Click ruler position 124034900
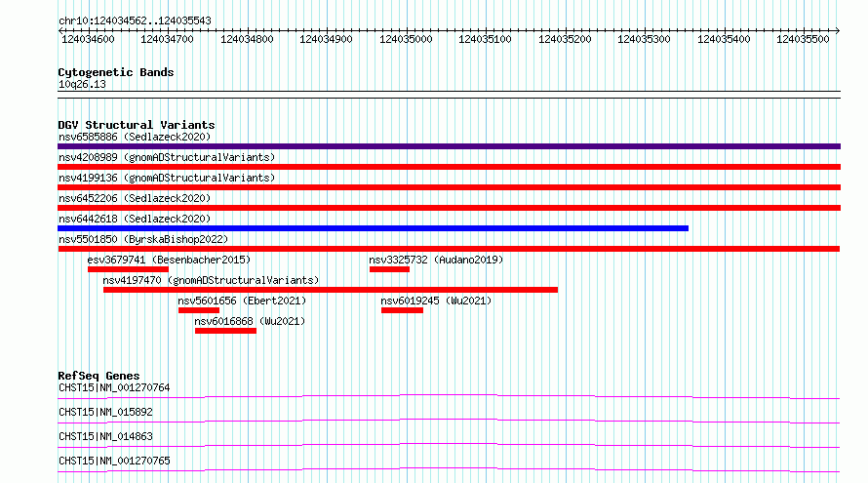Viewport: 868px width, 483px height. (326, 39)
